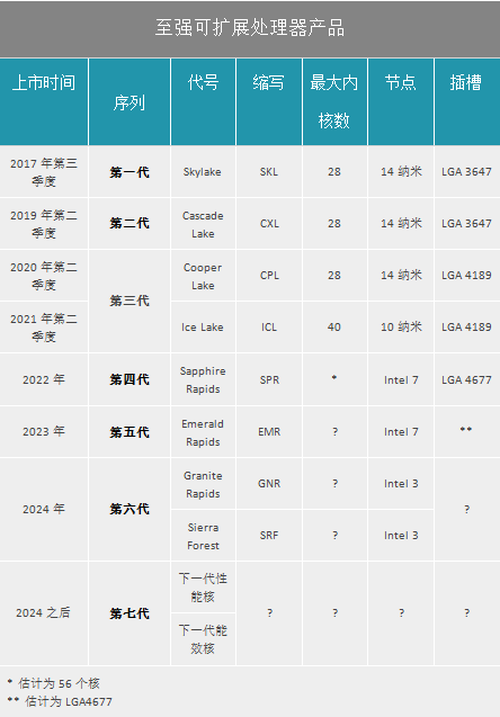Click the 第四代 series cell
The image size is (500, 717).
(129, 380)
